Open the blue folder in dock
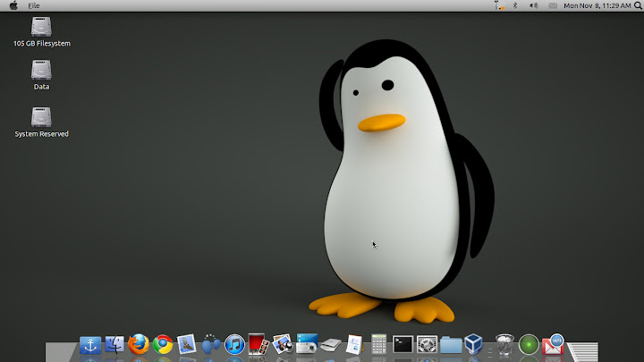The width and height of the screenshot is (644, 362). pyautogui.click(x=452, y=344)
